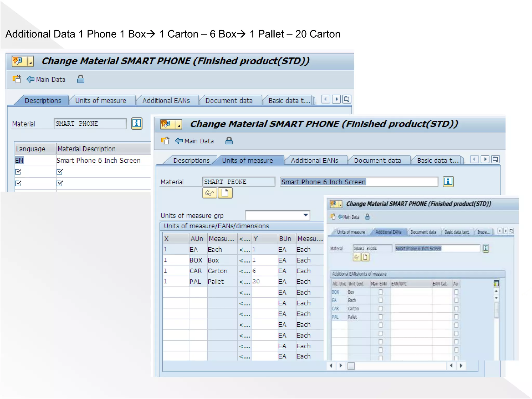Open Units of measure grp dropdown
The width and height of the screenshot is (532, 399).
305,215
